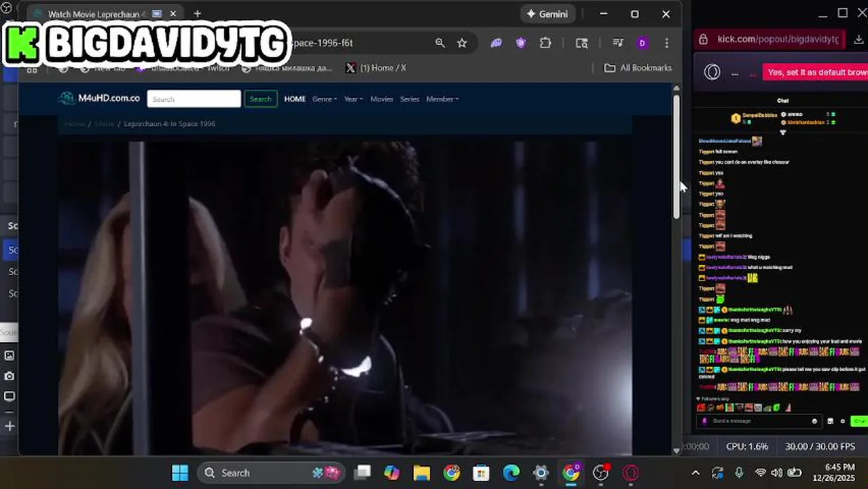This screenshot has width=868, height=489.
Task: Show hidden system tray icons
Action: (x=695, y=473)
